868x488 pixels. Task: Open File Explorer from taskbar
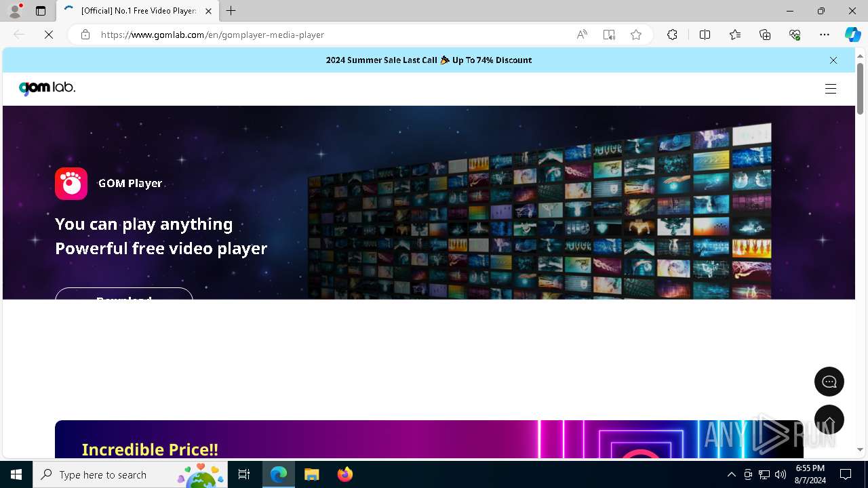pyautogui.click(x=311, y=474)
